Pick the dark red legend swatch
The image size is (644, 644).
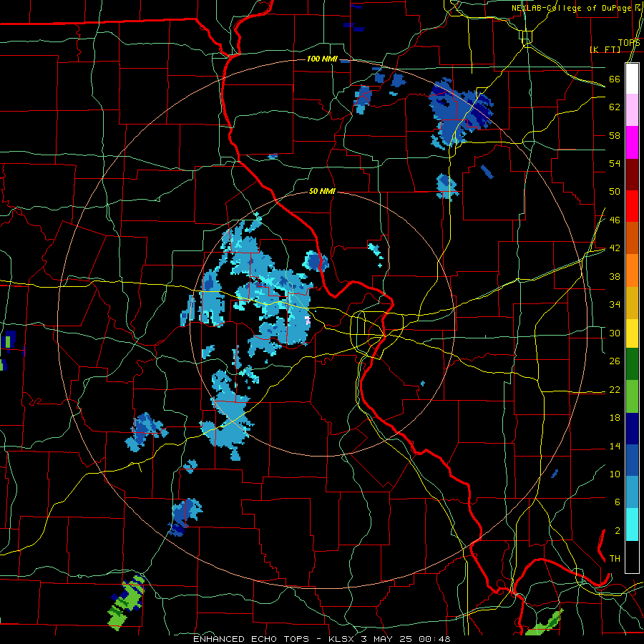[x=632, y=174]
